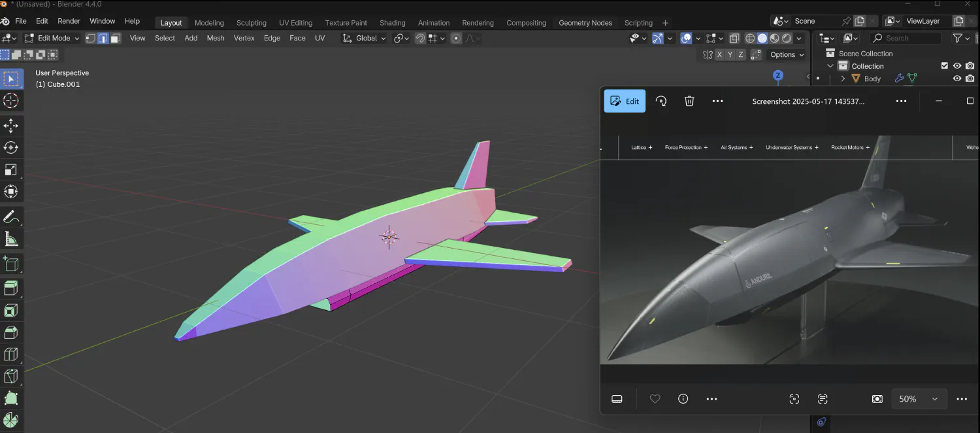Switch to the Sculpting workspace tab
Image resolution: width=980 pixels, height=433 pixels.
click(251, 23)
